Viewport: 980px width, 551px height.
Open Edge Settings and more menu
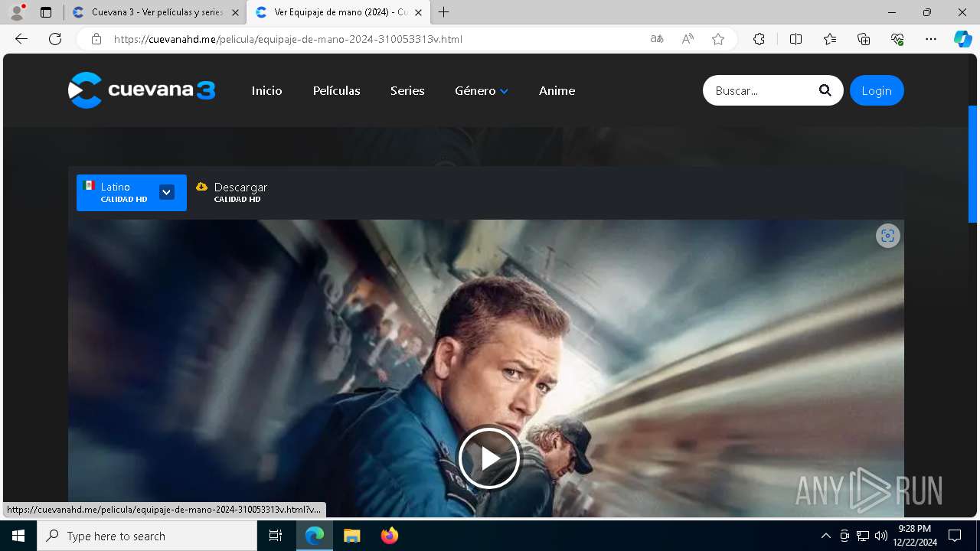[931, 39]
